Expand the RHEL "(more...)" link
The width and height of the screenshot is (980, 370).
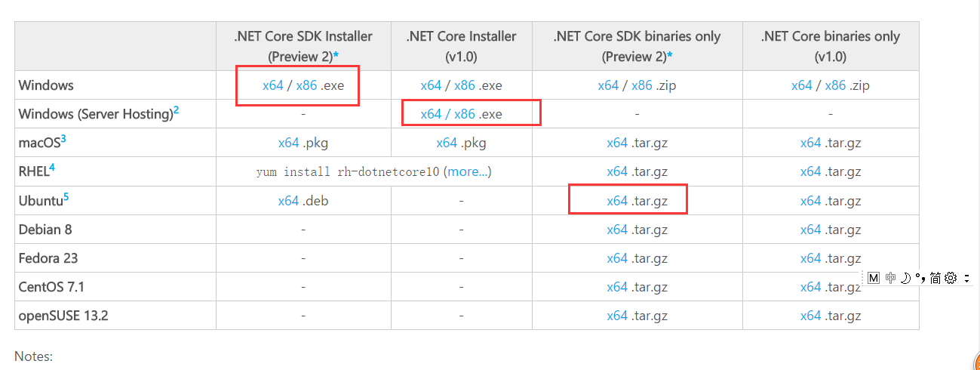tap(468, 171)
